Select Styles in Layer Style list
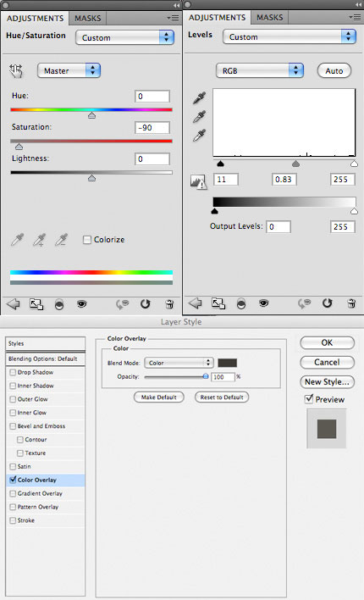The image size is (364, 600). click(x=46, y=343)
